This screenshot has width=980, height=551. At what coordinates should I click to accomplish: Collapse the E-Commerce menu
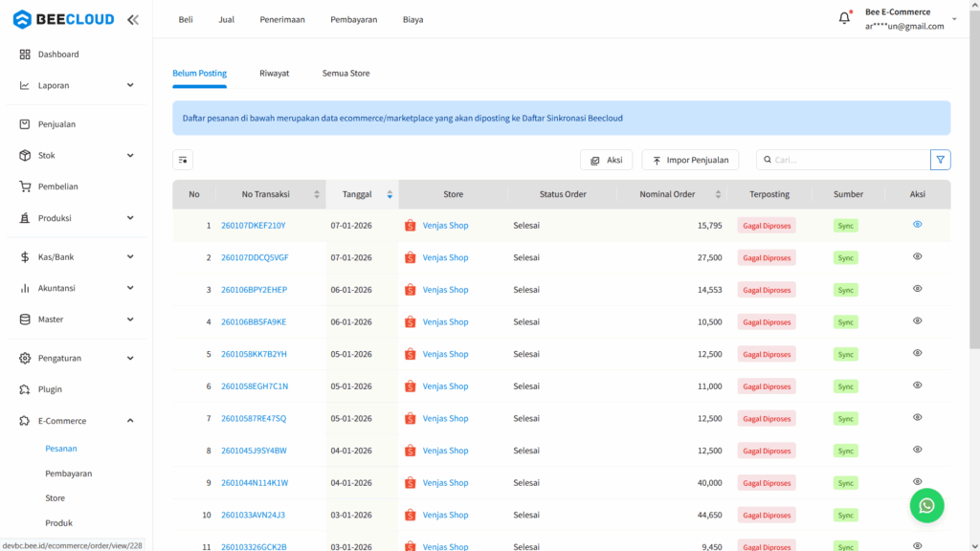[x=60, y=420]
